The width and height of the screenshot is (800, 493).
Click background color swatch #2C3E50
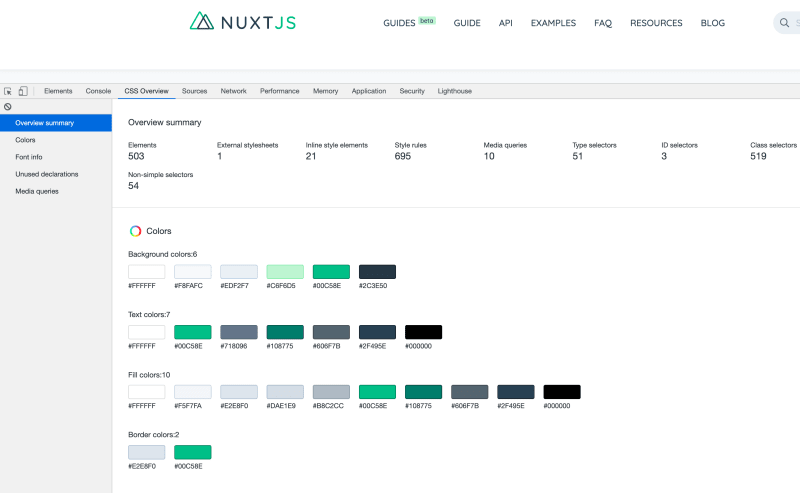(378, 272)
